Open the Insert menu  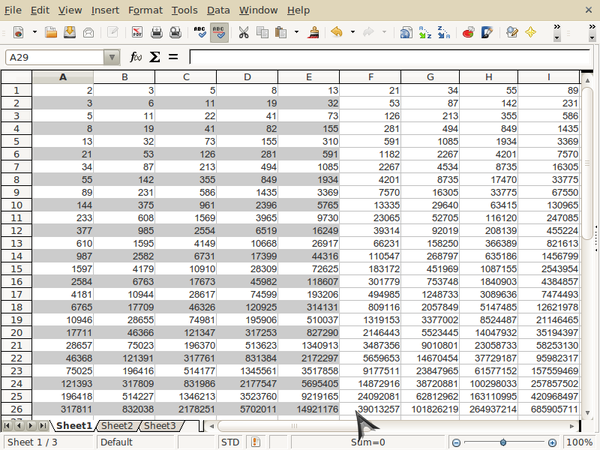tap(105, 10)
